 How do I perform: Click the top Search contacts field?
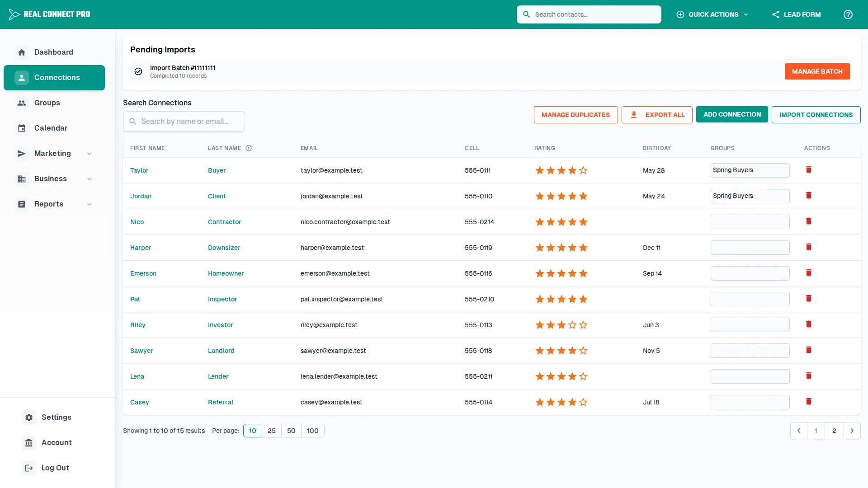tap(589, 14)
